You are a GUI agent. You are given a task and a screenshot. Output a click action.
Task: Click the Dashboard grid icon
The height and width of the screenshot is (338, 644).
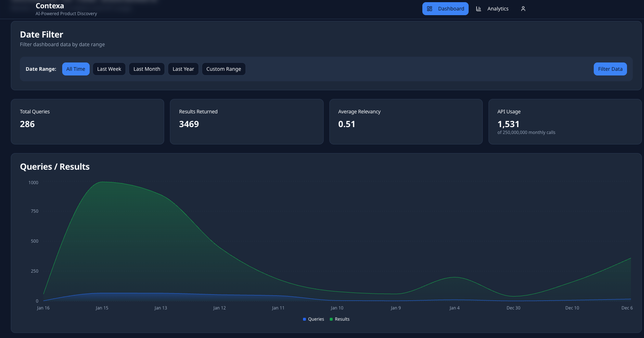pos(430,9)
